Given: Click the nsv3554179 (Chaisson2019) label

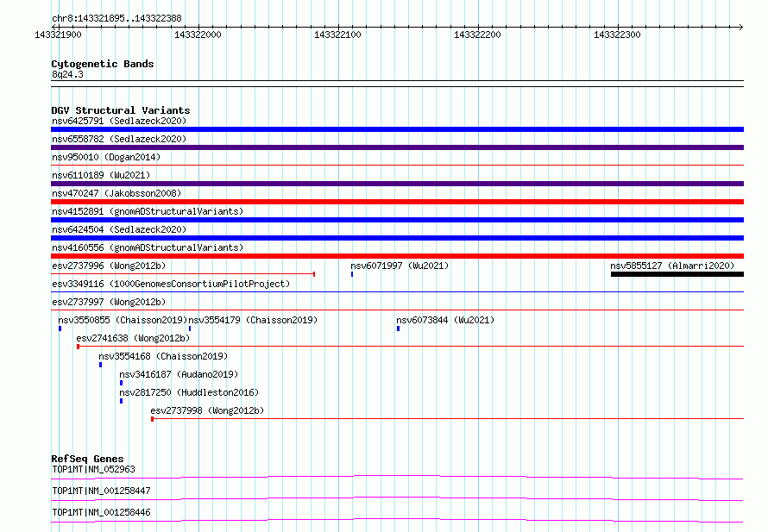Looking at the screenshot, I should click(253, 320).
